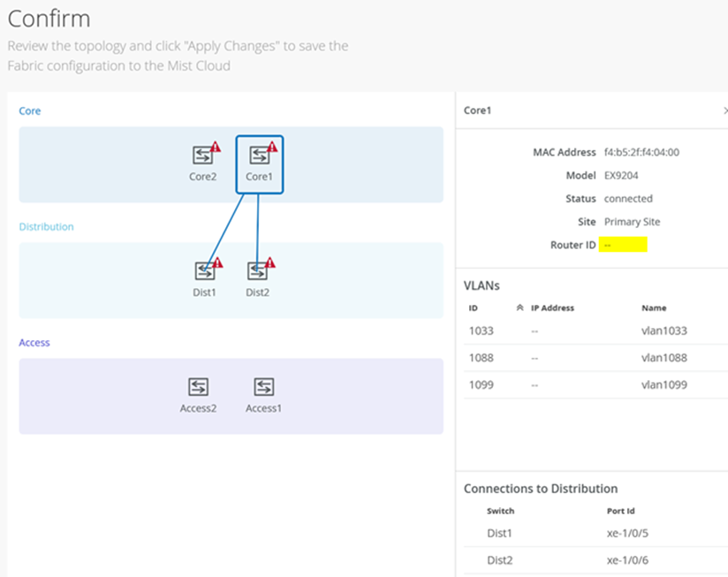The width and height of the screenshot is (728, 577).
Task: Select the Core2 switch icon
Action: point(202,156)
